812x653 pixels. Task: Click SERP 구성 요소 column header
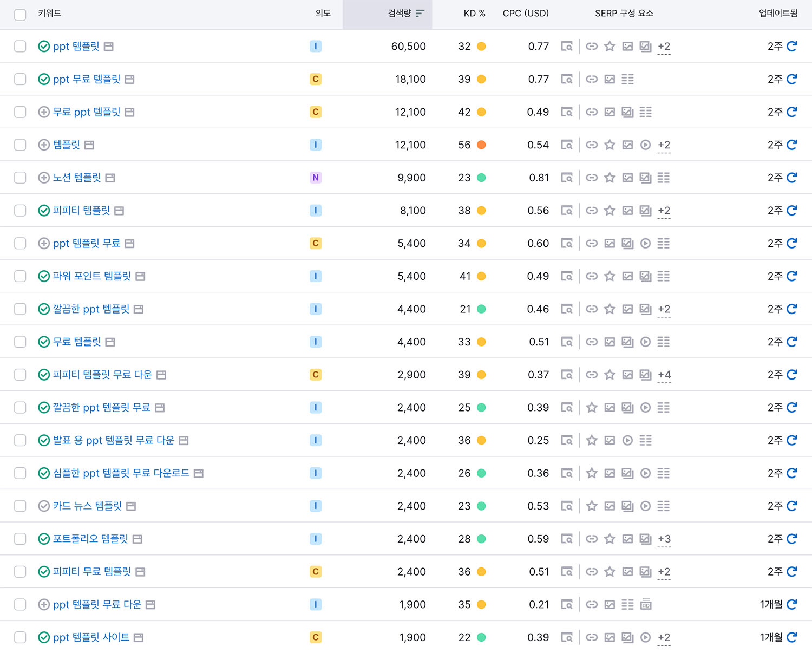point(624,14)
